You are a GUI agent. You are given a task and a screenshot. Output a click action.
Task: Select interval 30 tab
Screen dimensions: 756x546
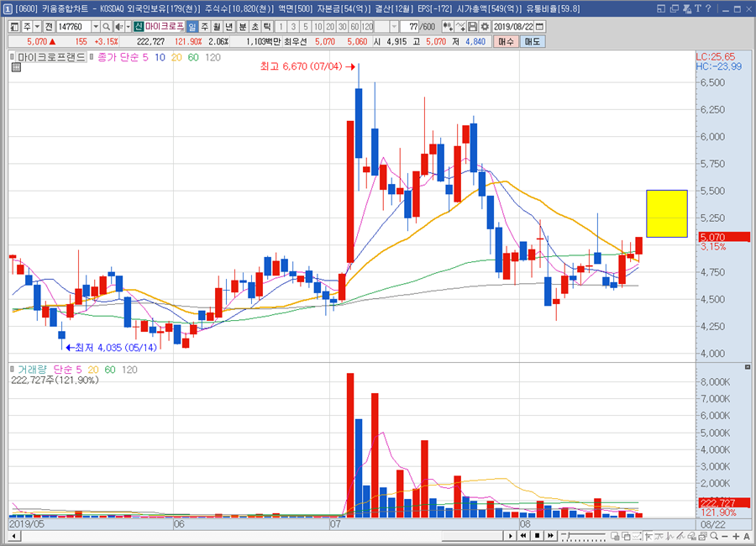point(343,27)
